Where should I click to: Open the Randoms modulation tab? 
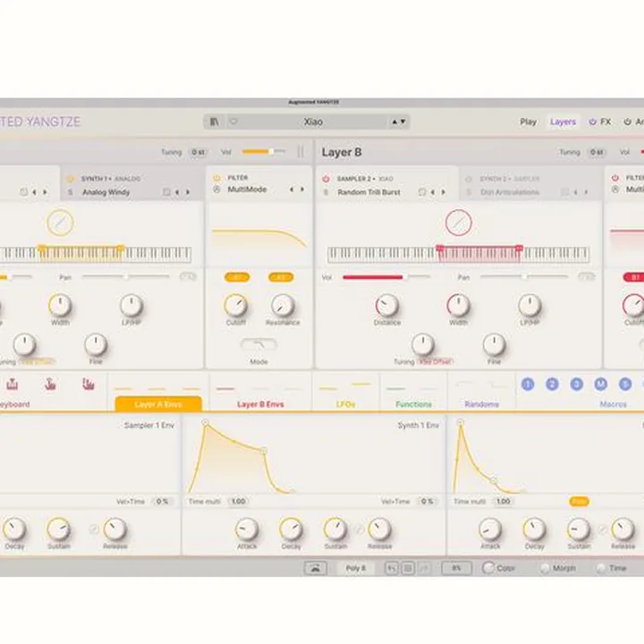point(481,404)
